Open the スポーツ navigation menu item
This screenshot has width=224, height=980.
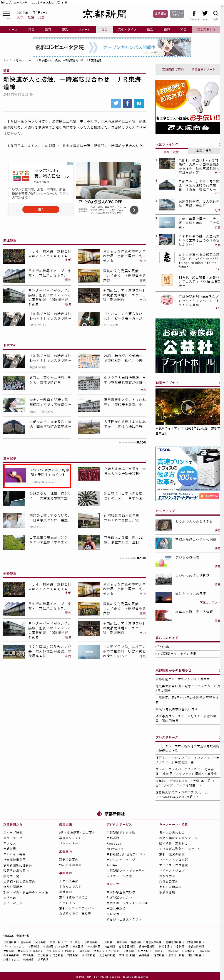click(84, 30)
